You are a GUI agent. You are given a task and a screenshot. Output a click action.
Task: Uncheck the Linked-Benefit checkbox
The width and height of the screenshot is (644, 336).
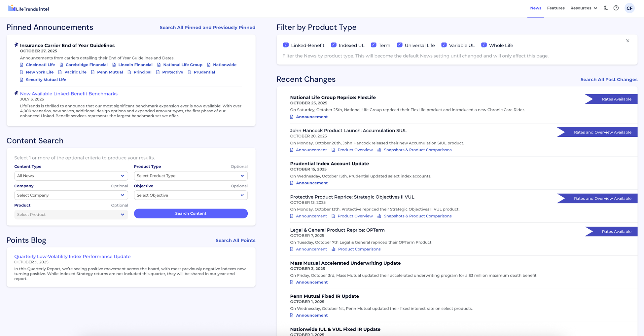pyautogui.click(x=286, y=45)
